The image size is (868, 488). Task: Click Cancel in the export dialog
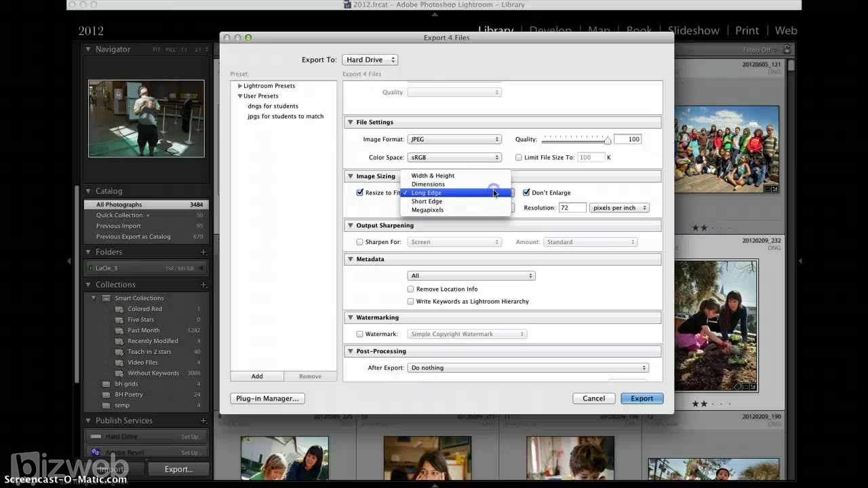click(593, 399)
